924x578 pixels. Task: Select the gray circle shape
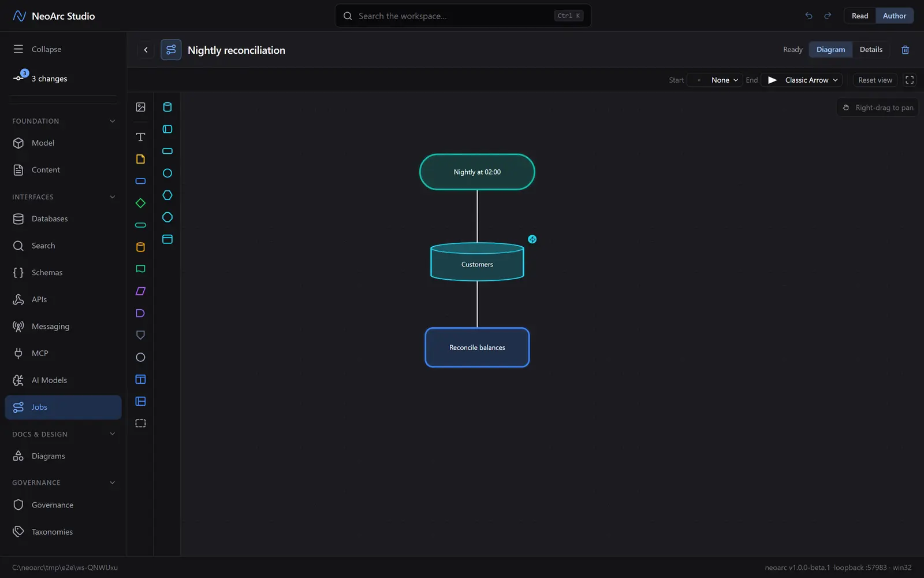tap(140, 357)
